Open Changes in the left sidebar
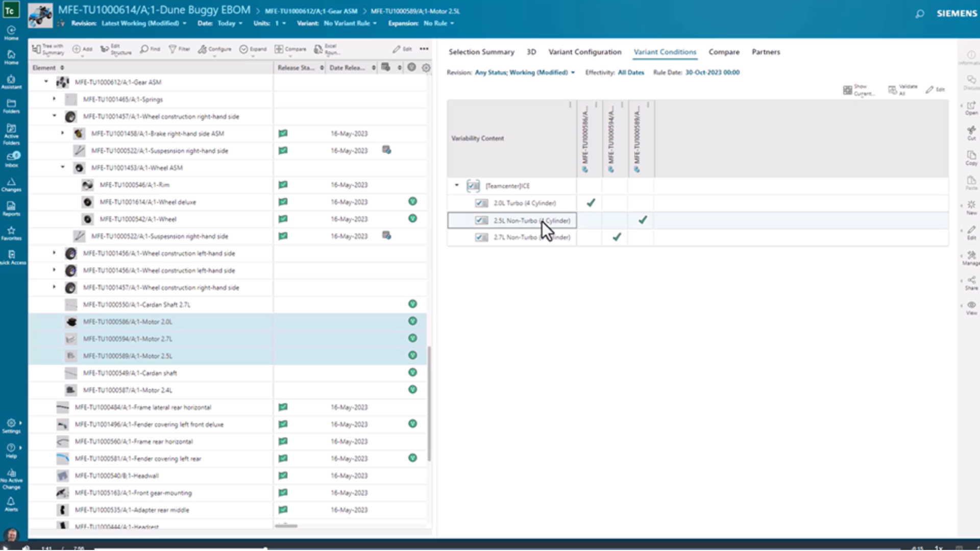The height and width of the screenshot is (551, 980). [x=11, y=184]
